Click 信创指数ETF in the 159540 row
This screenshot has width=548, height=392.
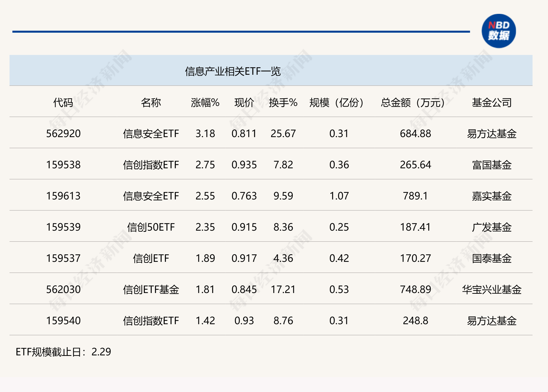tap(151, 321)
